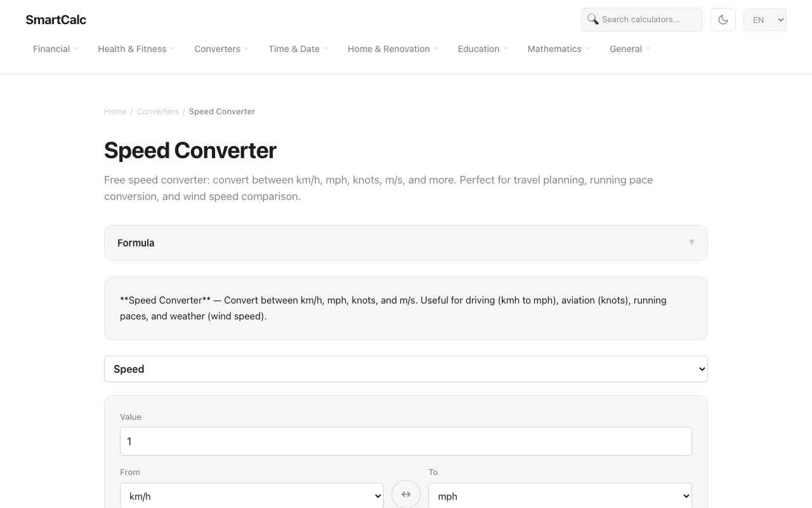Toggle dark mode with the moon icon
This screenshot has height=508, width=812.
[723, 20]
